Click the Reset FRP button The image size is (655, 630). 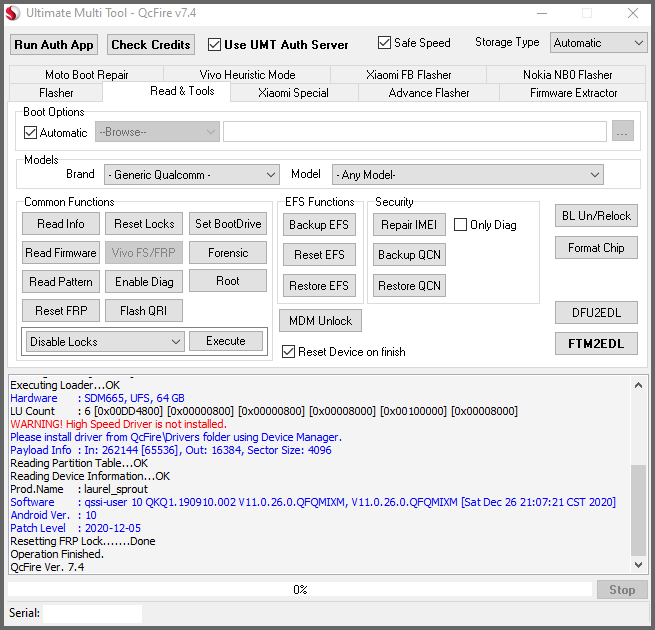pyautogui.click(x=61, y=310)
